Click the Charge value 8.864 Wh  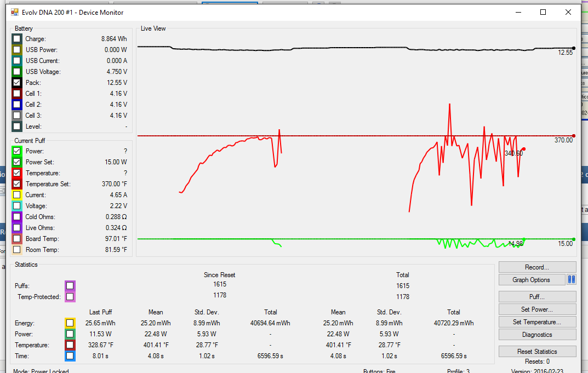114,39
